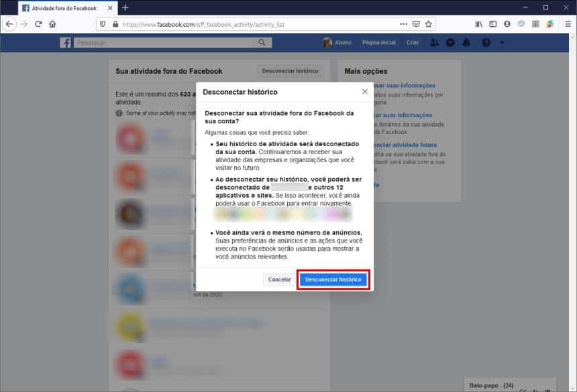Go to Página inicial

click(378, 43)
